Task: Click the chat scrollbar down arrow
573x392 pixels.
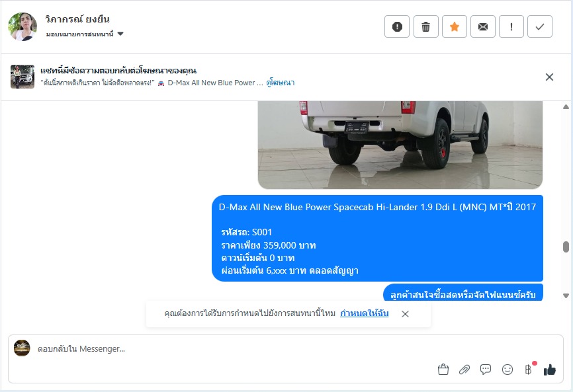Action: [x=566, y=295]
